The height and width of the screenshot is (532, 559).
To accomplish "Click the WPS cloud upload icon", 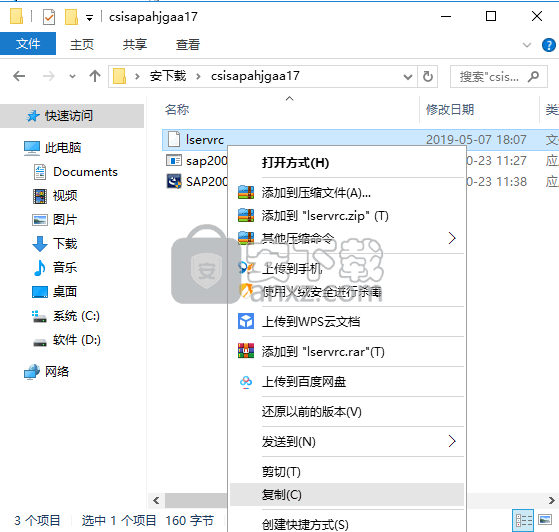I will (x=246, y=321).
